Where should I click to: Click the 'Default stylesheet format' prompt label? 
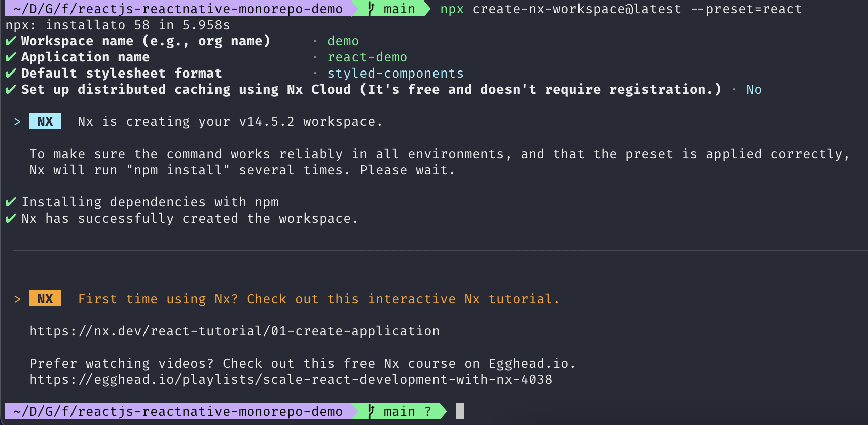click(x=122, y=73)
